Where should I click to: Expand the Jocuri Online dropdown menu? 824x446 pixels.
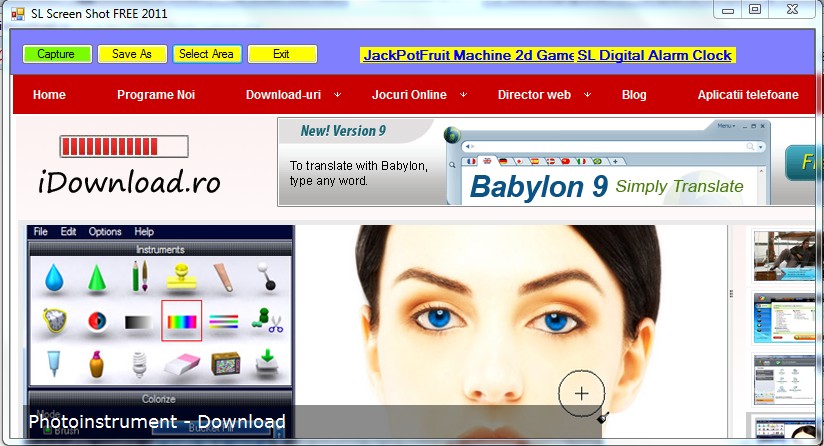(419, 95)
